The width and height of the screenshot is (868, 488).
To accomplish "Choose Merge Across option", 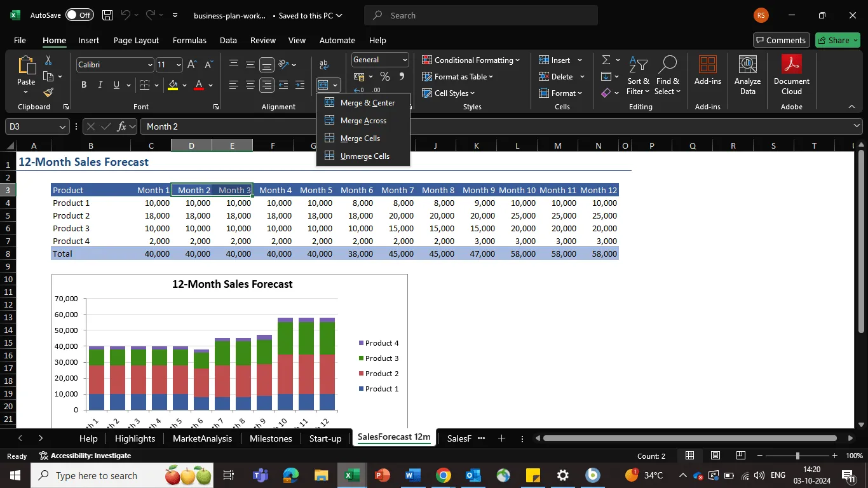I will (363, 121).
